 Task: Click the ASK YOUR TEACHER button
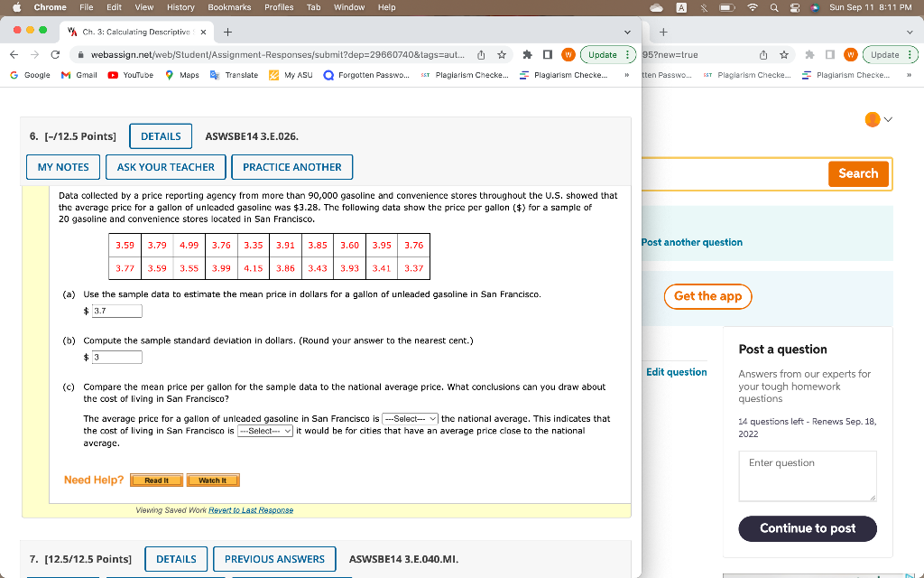165,166
